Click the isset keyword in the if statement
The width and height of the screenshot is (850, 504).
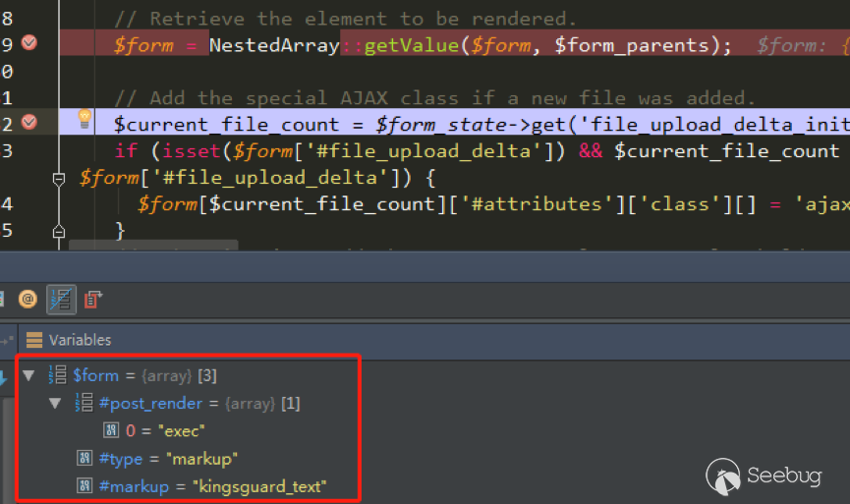[192, 150]
